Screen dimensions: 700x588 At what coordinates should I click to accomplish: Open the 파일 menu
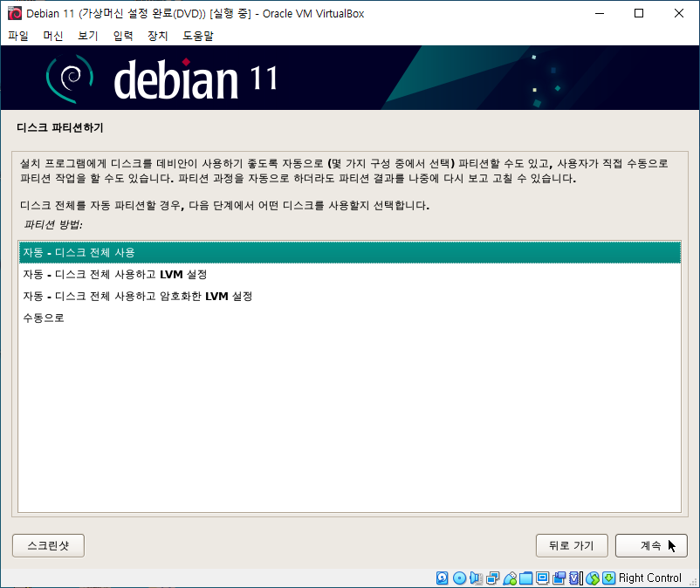point(18,36)
